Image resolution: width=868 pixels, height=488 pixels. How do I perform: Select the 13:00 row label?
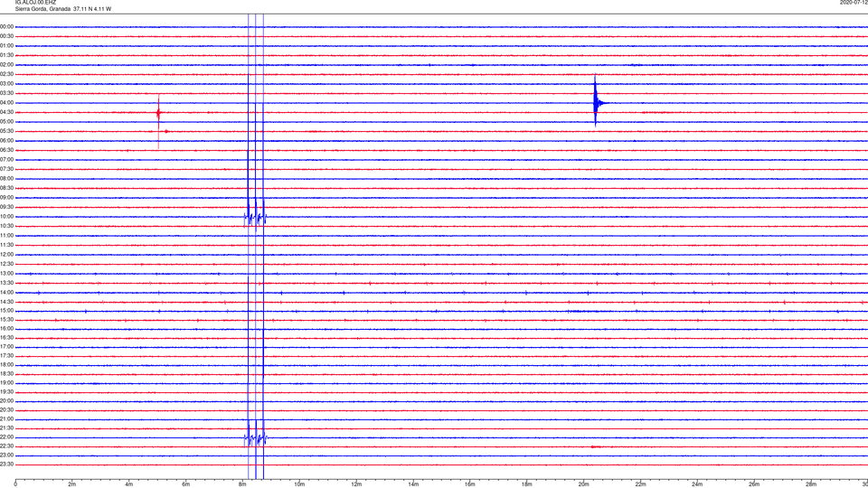(x=6, y=273)
